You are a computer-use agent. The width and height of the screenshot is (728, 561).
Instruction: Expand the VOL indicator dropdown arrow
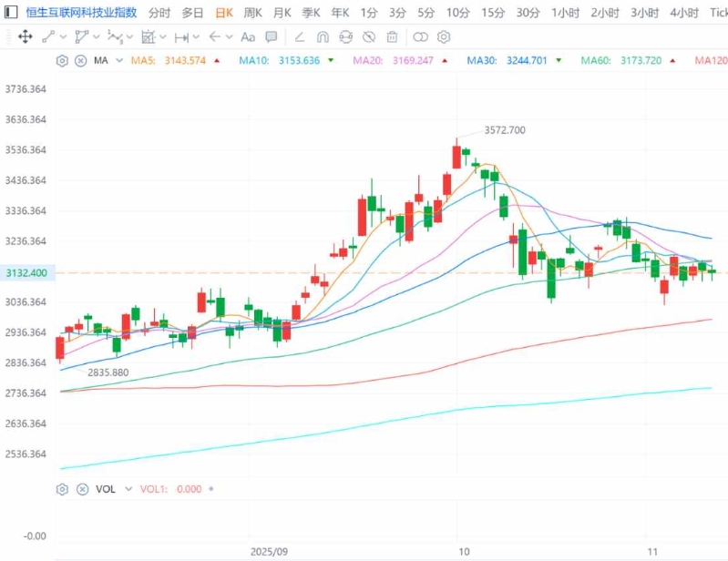125,489
